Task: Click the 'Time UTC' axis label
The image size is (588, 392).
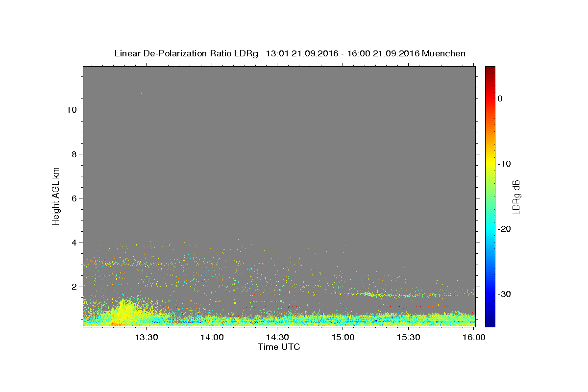Action: (x=279, y=347)
